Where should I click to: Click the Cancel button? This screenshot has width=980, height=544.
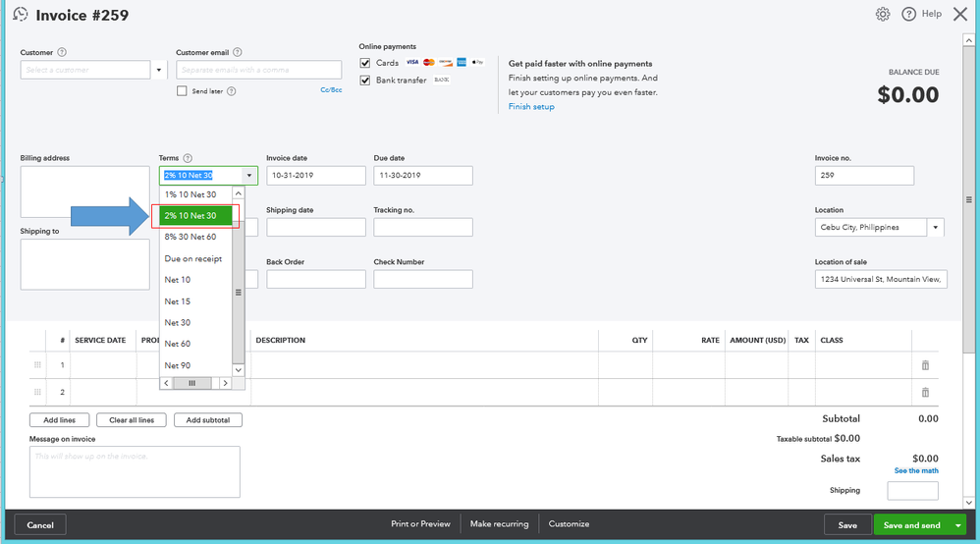coord(40,525)
